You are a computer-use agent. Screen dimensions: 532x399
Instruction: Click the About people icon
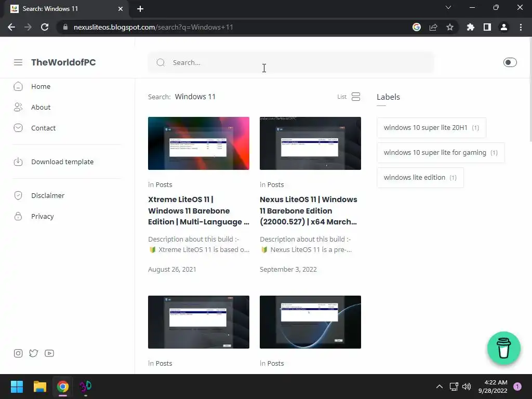[18, 107]
